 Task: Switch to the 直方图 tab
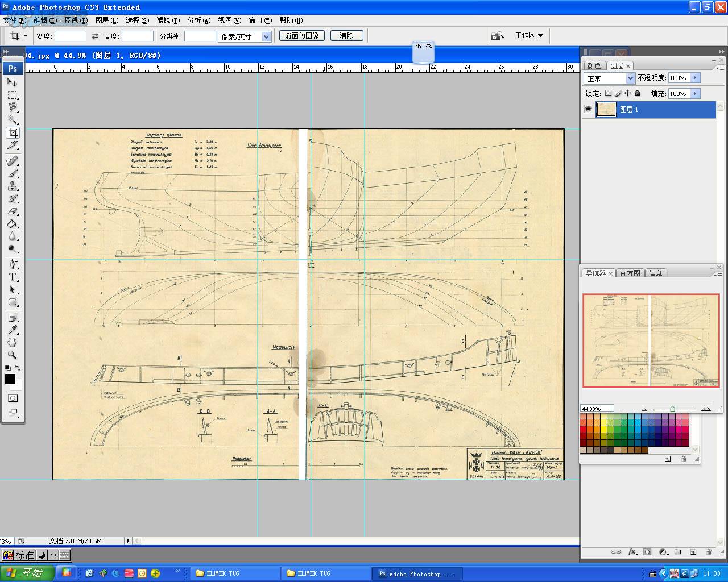pos(630,273)
